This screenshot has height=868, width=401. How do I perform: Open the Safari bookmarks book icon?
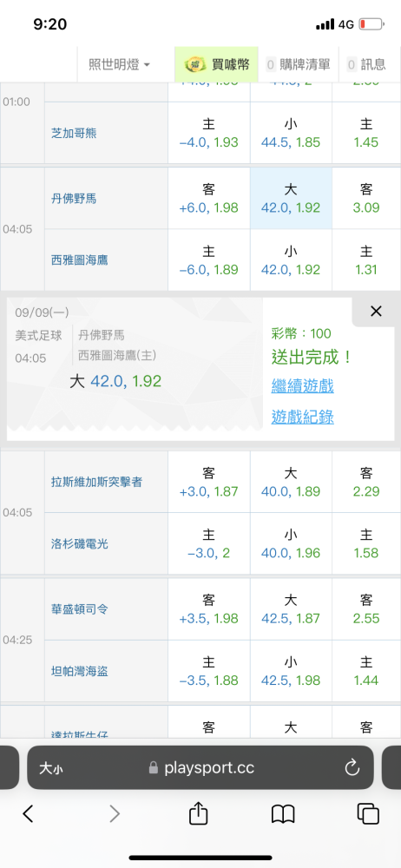pyautogui.click(x=283, y=814)
